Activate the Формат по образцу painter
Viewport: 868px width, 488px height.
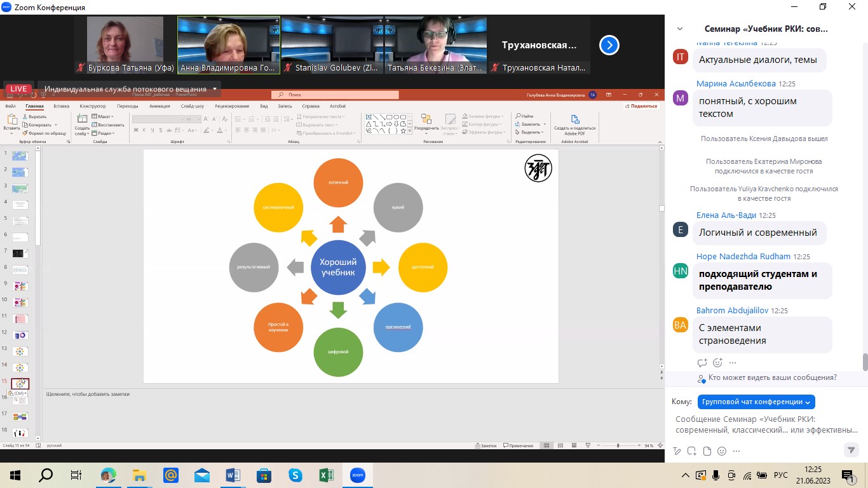44,133
